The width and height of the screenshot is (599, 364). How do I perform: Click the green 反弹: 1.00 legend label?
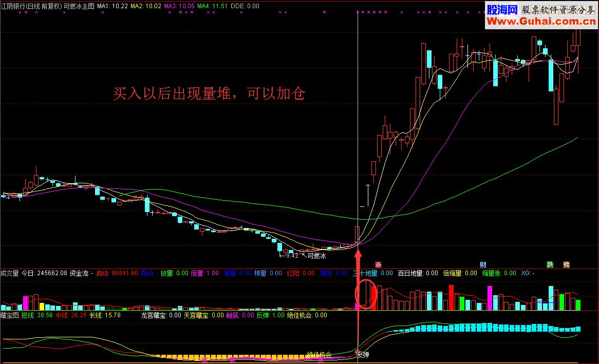(x=270, y=315)
